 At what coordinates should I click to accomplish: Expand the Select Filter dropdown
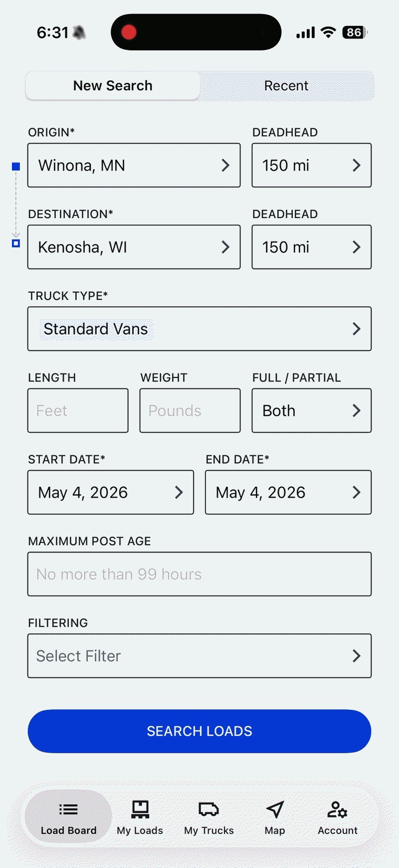click(199, 656)
